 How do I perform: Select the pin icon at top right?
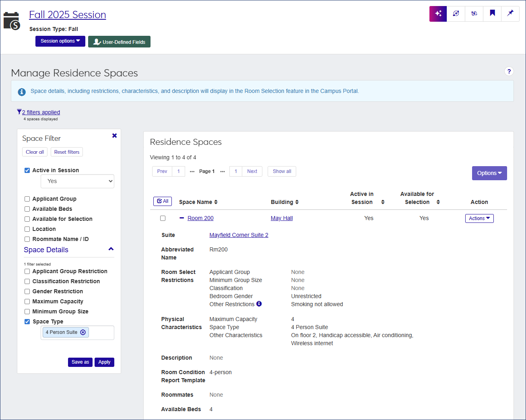click(510, 13)
